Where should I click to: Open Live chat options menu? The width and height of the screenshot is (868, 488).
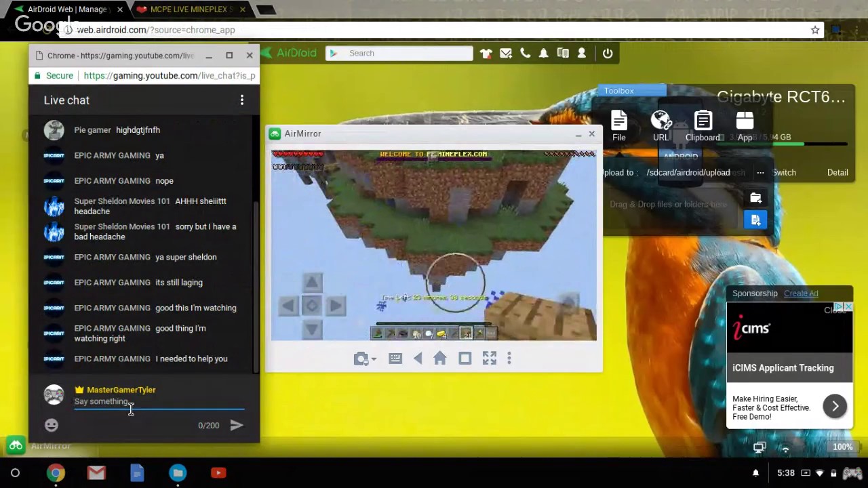242,100
